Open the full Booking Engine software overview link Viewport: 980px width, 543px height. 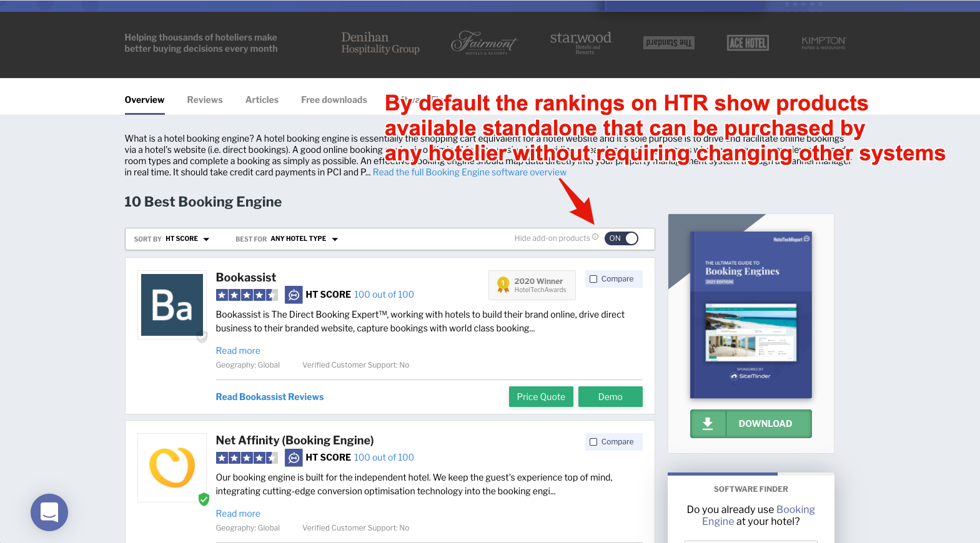pos(470,172)
